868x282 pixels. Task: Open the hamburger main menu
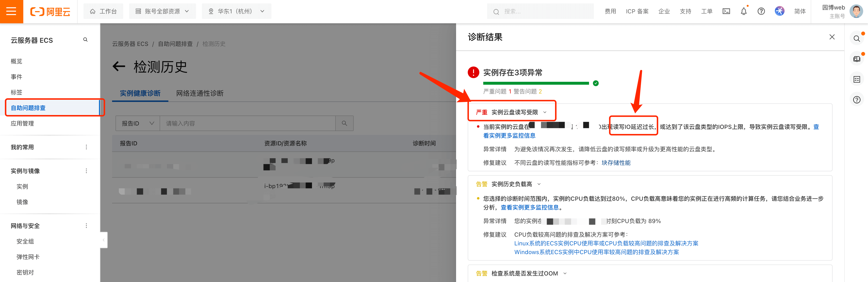coord(11,11)
